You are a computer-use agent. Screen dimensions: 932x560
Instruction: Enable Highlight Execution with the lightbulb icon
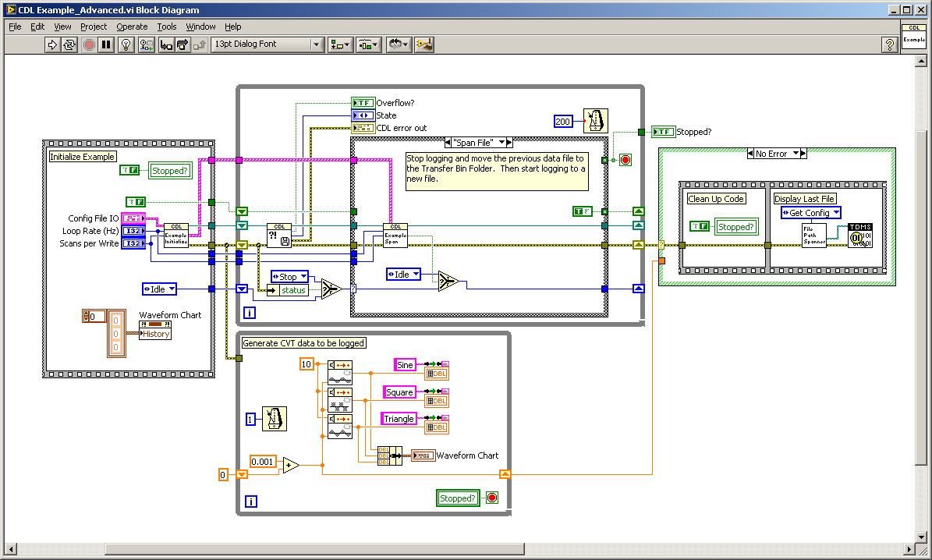pyautogui.click(x=126, y=44)
